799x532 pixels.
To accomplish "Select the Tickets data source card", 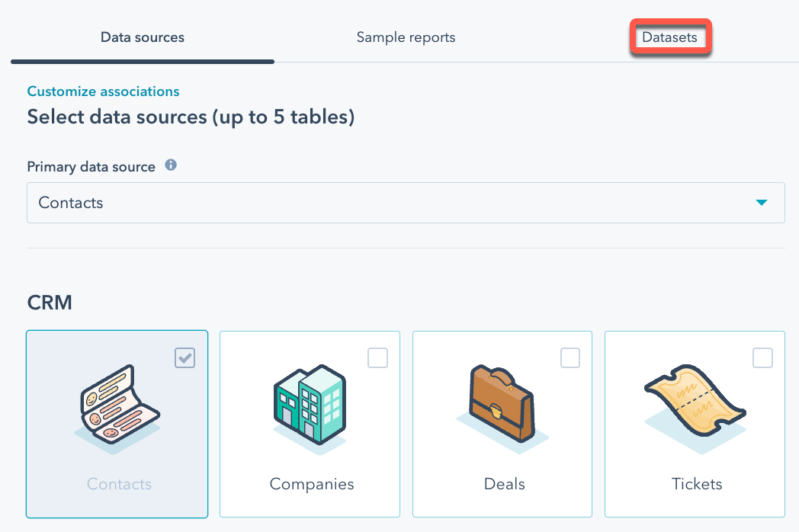I will (x=695, y=424).
